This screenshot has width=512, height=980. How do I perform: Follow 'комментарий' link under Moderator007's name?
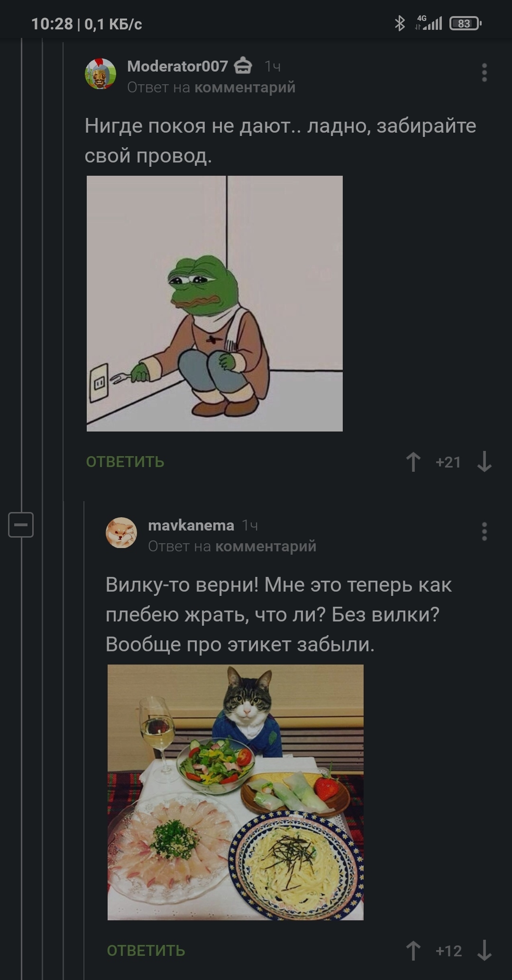245,88
